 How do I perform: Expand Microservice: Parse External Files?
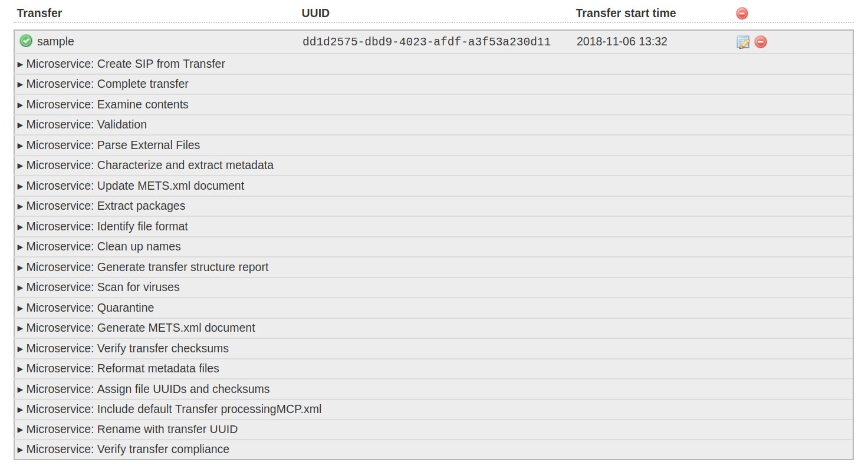coord(113,145)
